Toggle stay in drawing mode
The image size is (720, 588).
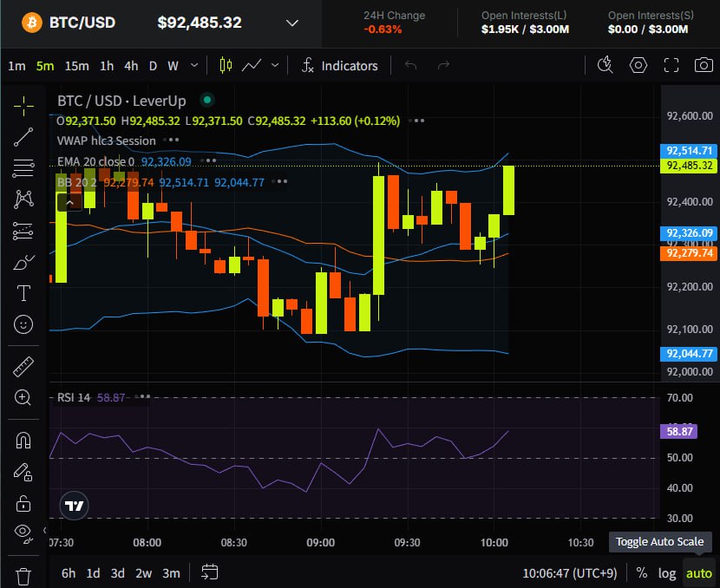click(x=23, y=472)
